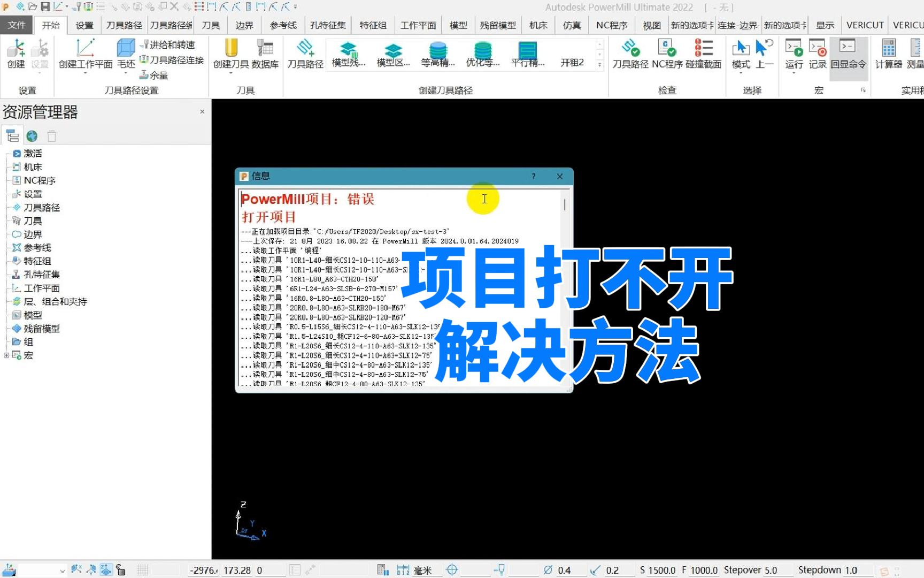Expand the 宏 tree node
Screen dimensions: 924x578
[x=6, y=355]
